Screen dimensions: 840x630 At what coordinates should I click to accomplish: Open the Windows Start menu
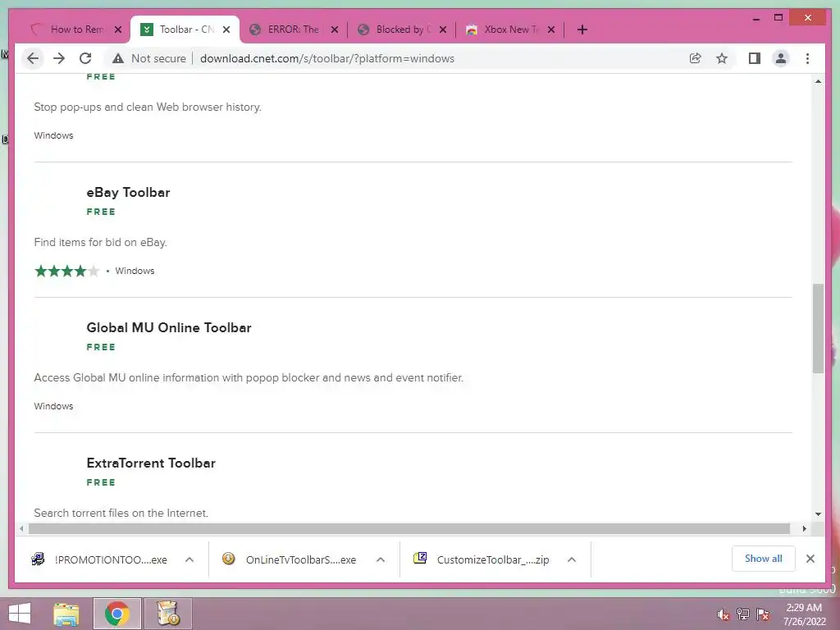click(20, 614)
